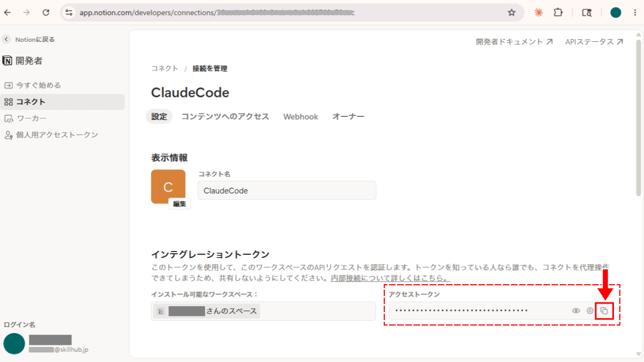644x362 pixels.
Task: Go back with the browser back arrow
Action: pos(8,12)
